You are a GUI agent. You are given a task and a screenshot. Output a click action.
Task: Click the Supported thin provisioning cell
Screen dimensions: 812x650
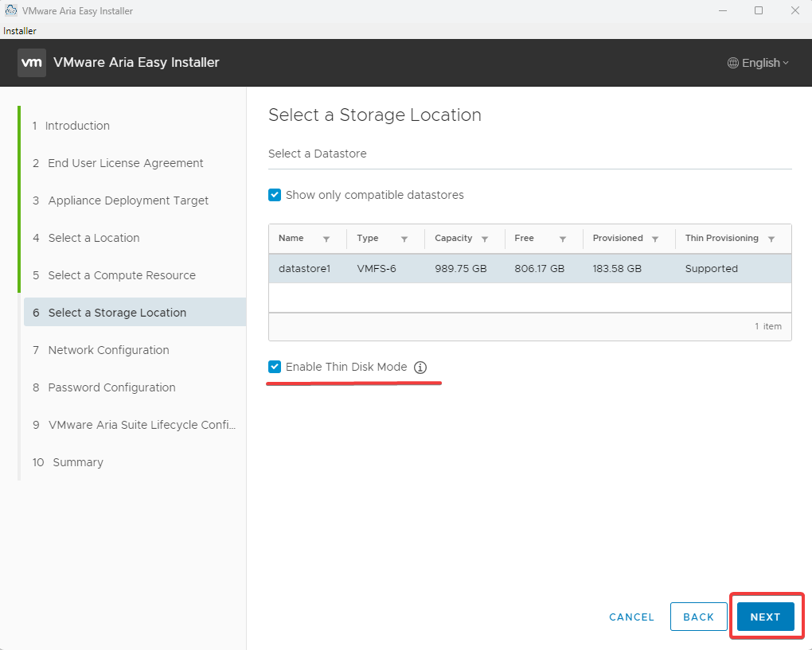pos(712,269)
